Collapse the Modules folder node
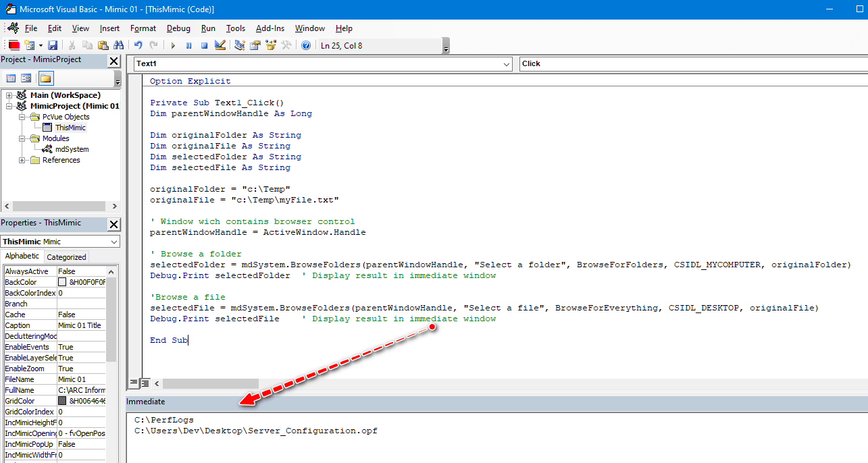Image resolution: width=868 pixels, height=463 pixels. pyautogui.click(x=22, y=138)
